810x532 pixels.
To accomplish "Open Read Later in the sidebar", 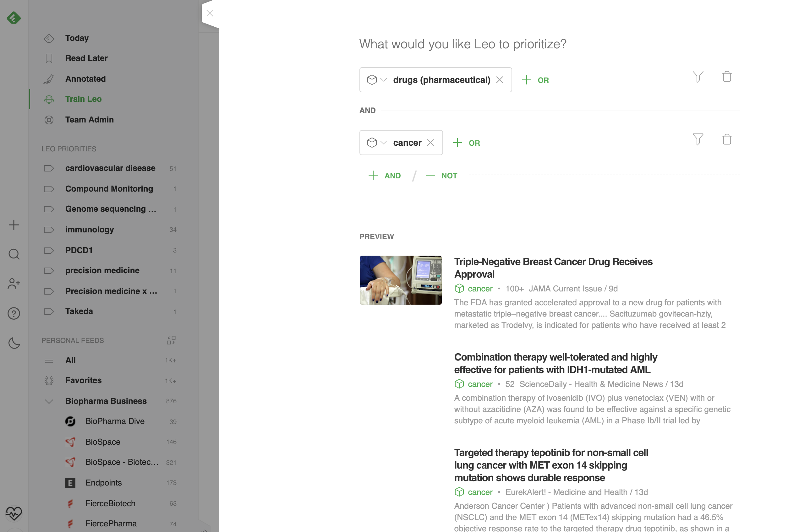I will (86, 58).
